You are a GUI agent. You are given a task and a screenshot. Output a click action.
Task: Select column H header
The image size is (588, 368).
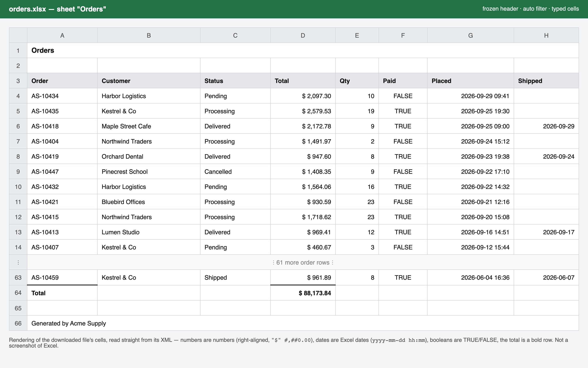(x=546, y=35)
